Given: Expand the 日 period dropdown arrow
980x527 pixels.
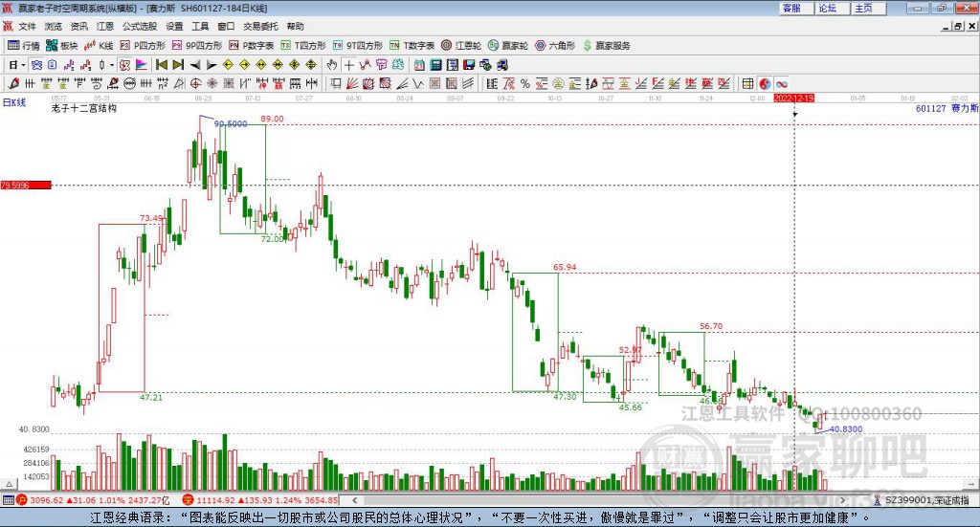Looking at the screenshot, I should 23,65.
